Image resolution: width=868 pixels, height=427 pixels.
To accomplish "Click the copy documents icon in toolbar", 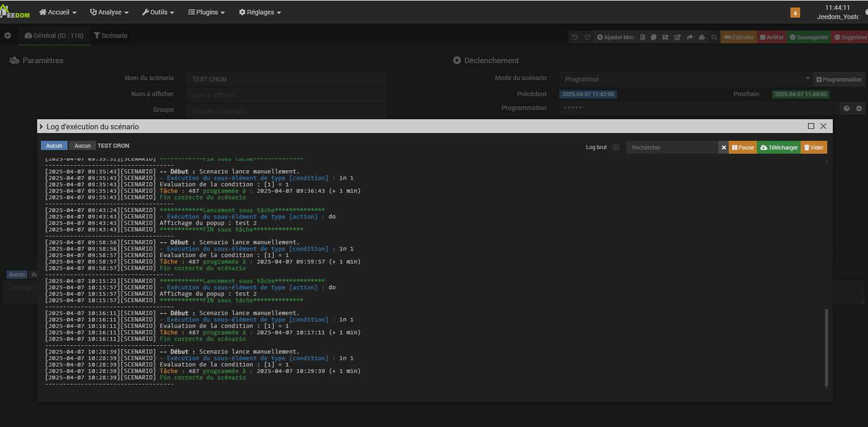I will pos(653,37).
